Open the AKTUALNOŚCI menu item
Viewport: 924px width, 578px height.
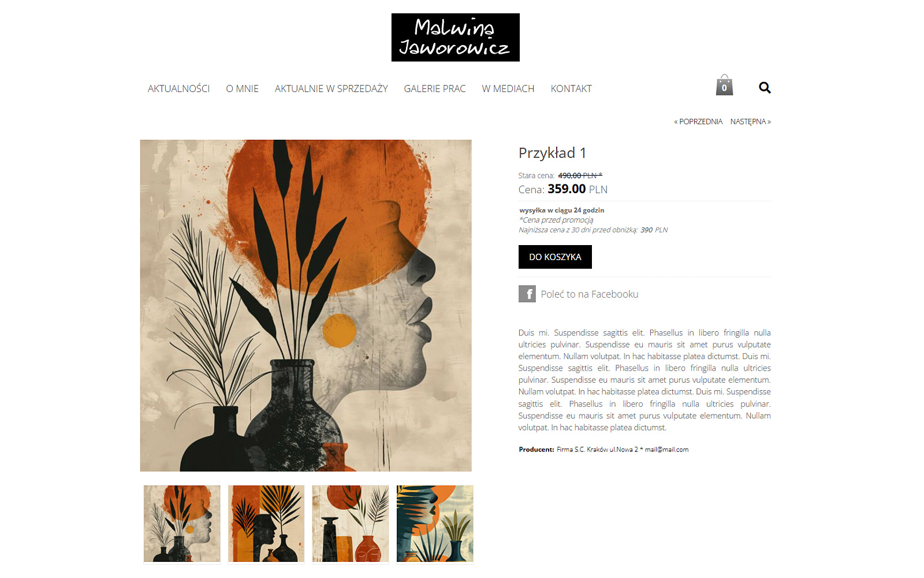coord(178,88)
